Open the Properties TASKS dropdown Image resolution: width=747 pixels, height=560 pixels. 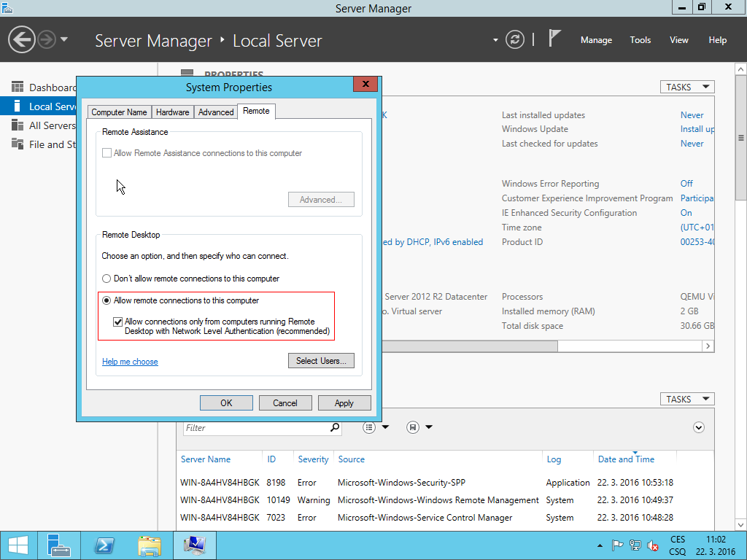click(x=687, y=87)
